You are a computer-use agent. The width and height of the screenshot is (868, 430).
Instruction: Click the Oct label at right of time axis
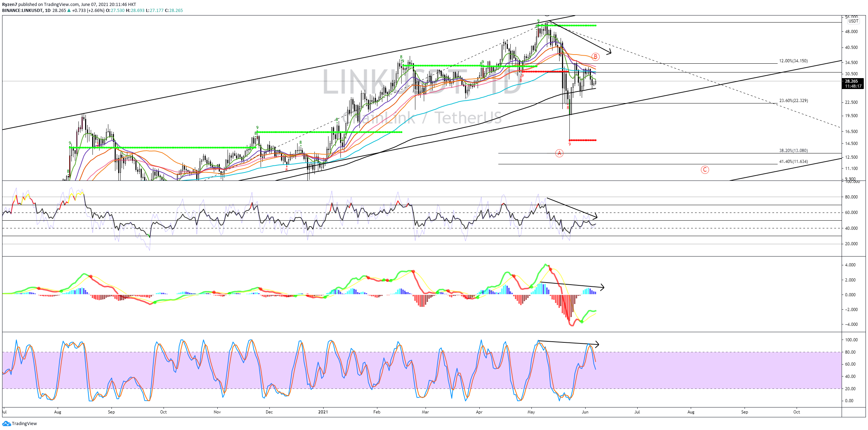pos(797,412)
